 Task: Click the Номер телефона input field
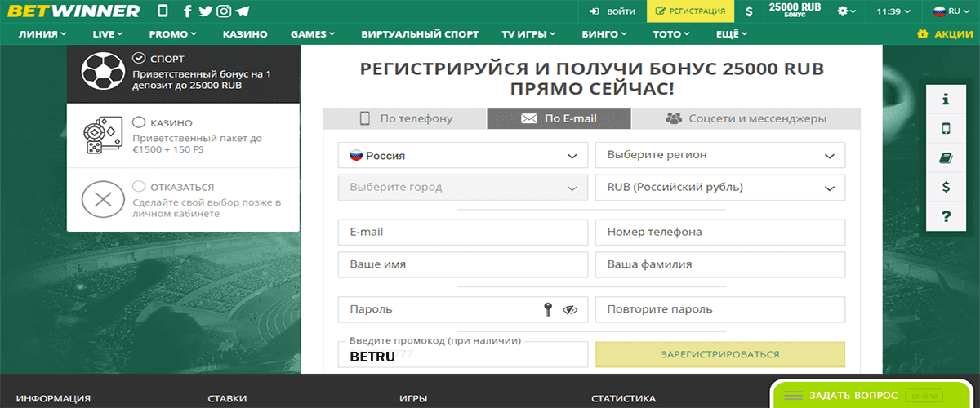click(x=720, y=232)
